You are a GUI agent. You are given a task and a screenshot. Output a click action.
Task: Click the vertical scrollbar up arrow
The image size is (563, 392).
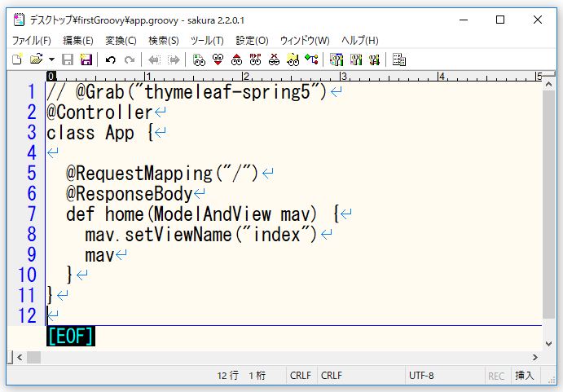(x=548, y=85)
